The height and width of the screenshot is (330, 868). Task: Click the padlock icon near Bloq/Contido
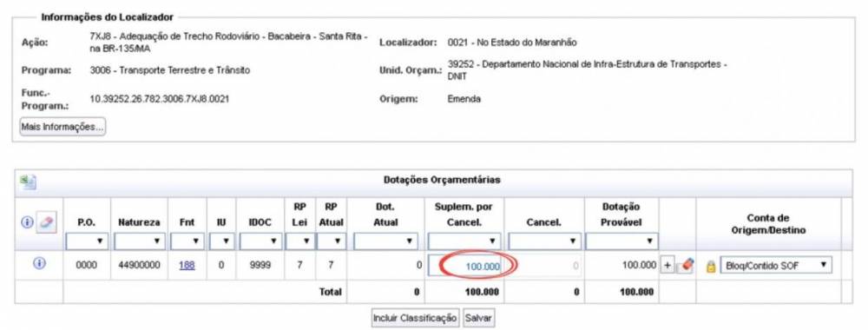[711, 267]
